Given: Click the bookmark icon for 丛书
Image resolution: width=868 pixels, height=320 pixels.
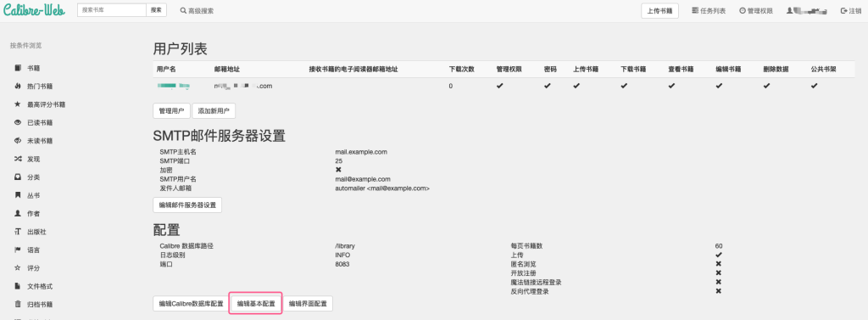Looking at the screenshot, I should (18, 195).
